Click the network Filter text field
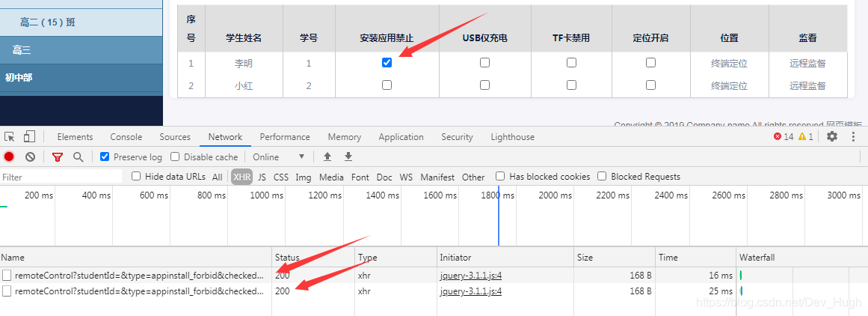 (61, 177)
